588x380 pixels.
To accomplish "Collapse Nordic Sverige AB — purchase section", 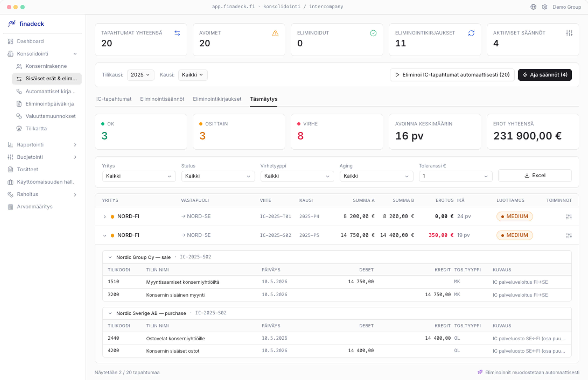I will click(x=110, y=313).
